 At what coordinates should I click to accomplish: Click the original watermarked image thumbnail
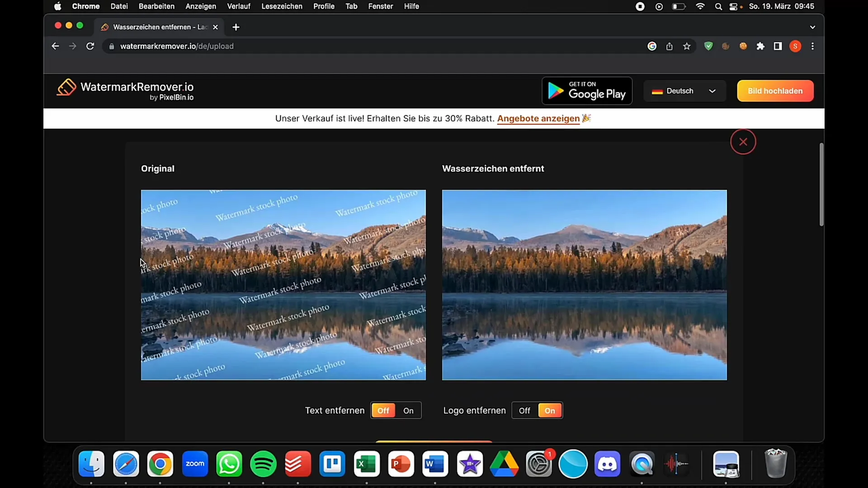(x=283, y=285)
